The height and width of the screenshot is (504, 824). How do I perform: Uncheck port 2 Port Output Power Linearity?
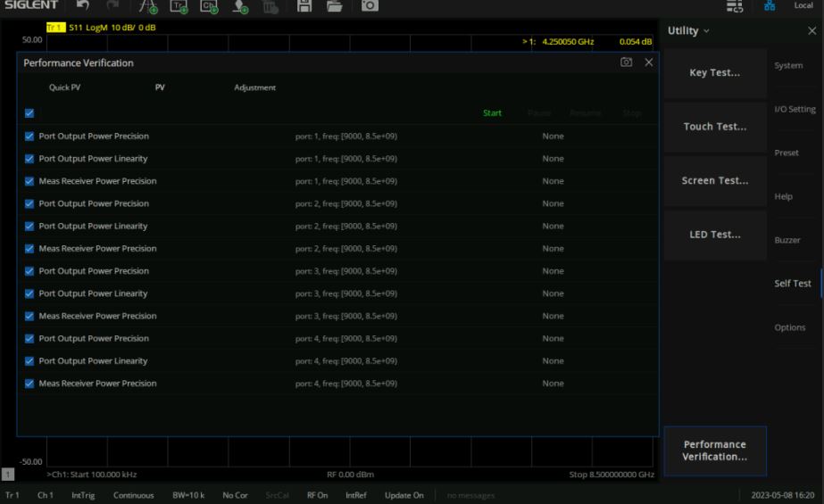(x=29, y=227)
